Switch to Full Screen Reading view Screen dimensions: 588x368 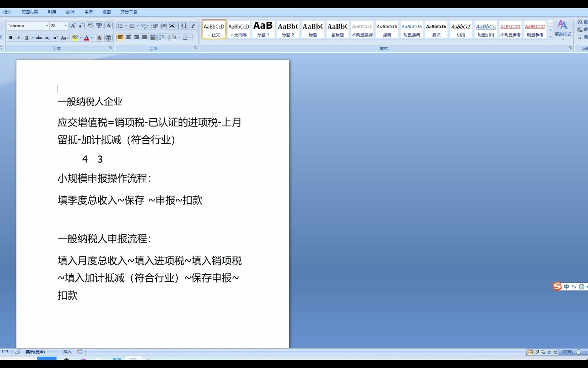pos(537,352)
